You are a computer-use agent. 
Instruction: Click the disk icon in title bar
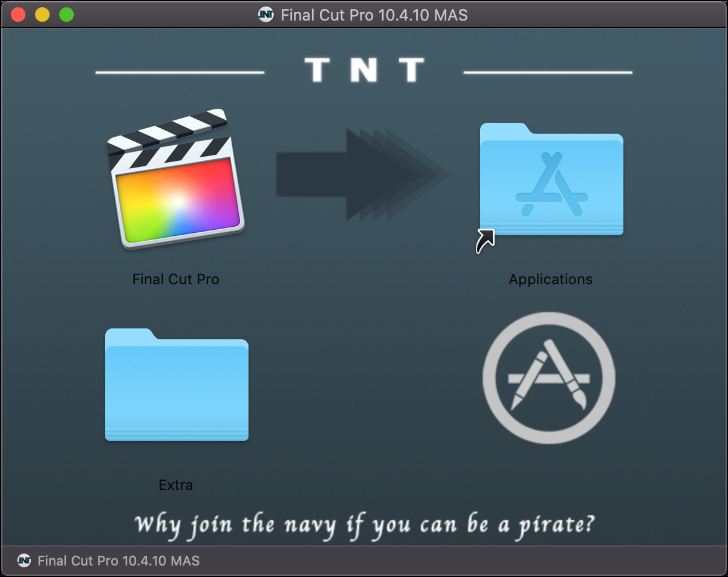point(265,15)
